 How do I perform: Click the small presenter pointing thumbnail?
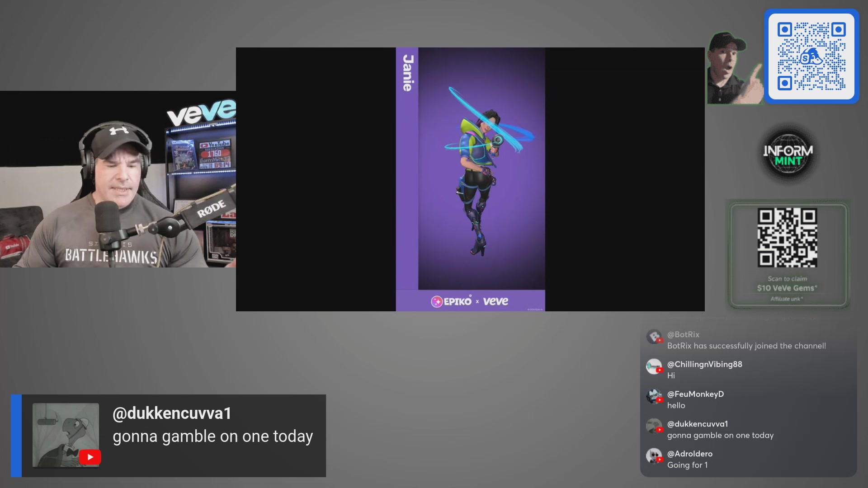(x=736, y=68)
